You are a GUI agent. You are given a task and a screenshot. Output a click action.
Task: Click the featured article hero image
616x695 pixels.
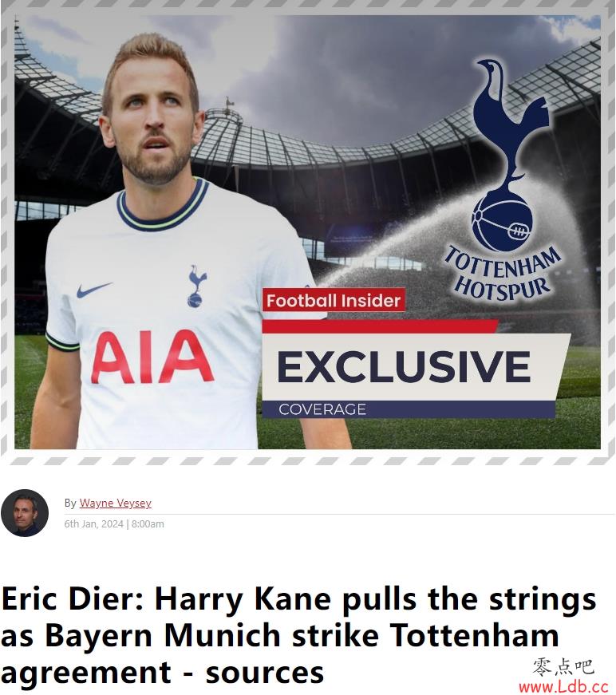tap(307, 232)
